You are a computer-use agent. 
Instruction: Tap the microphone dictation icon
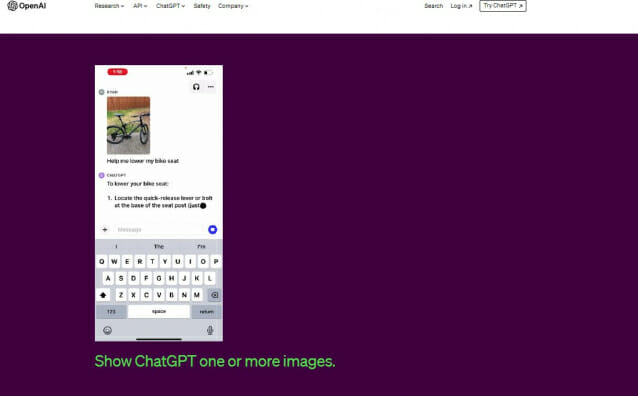click(x=210, y=330)
